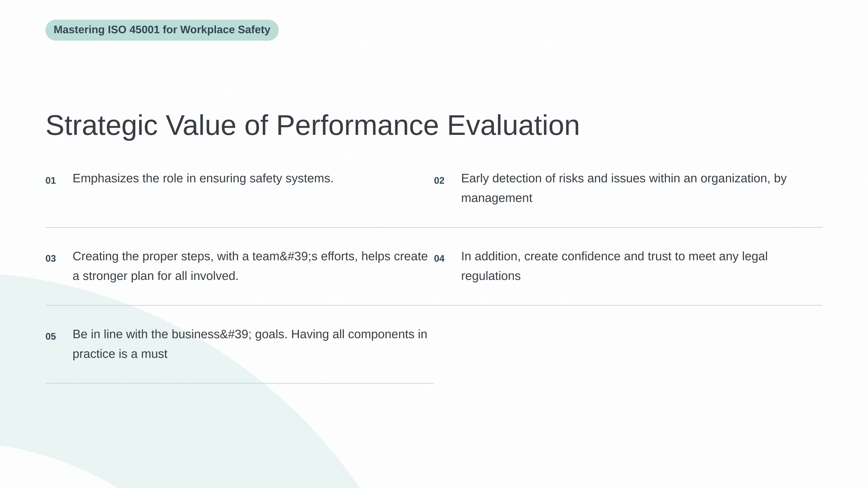Click the Mastering ISO 45001 pill label
Viewport: 868px width, 488px height.
click(x=162, y=30)
